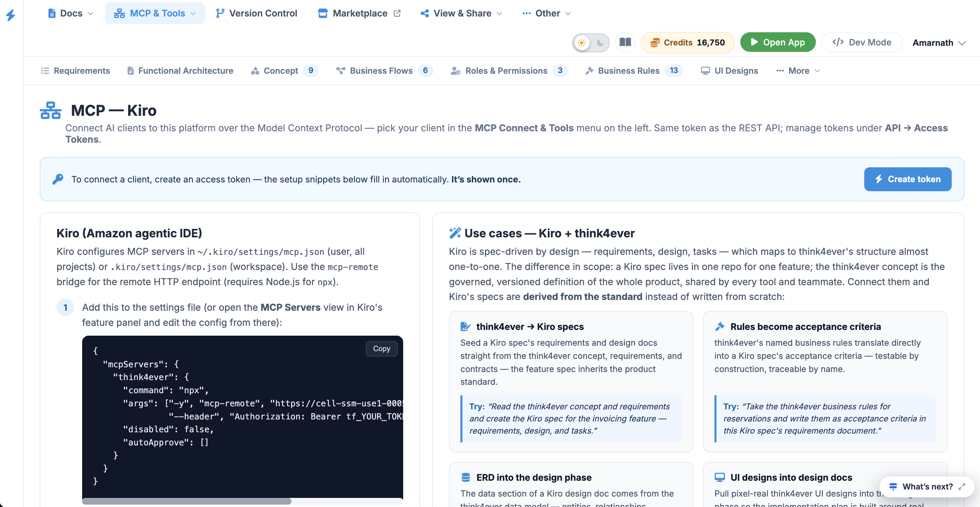Open UI Designs tab
The image size is (980, 507).
[729, 70]
